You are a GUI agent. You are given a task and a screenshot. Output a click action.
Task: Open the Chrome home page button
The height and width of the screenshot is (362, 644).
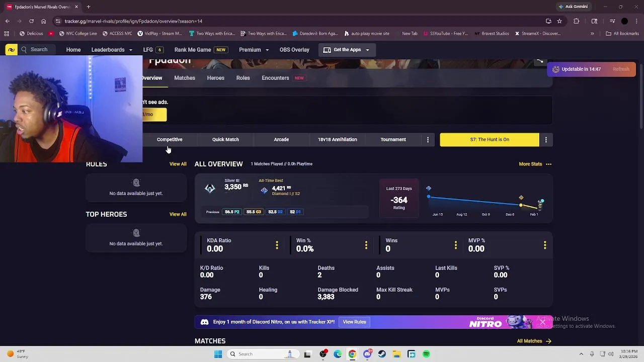tap(43, 21)
